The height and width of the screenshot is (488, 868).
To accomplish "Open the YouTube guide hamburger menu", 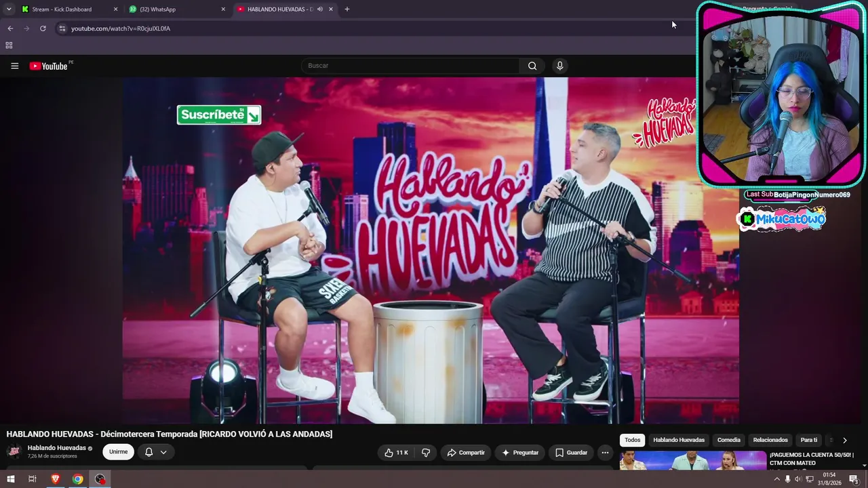I will (14, 66).
